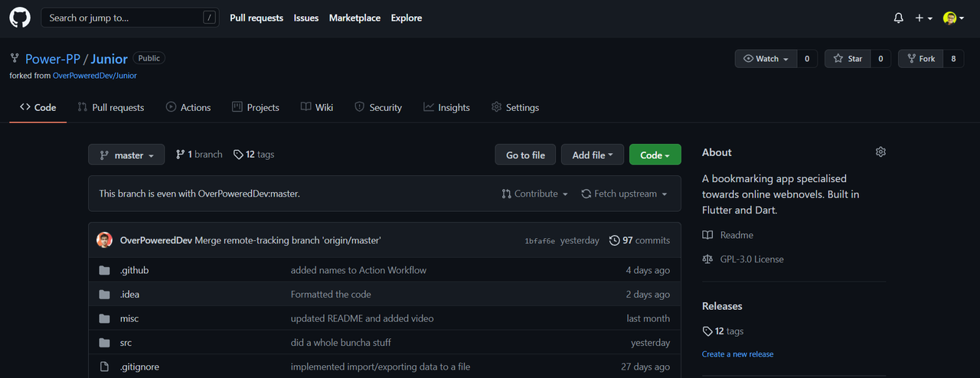Open the OverPoweredDev commit author avatar
This screenshot has width=980, height=378.
tap(105, 240)
